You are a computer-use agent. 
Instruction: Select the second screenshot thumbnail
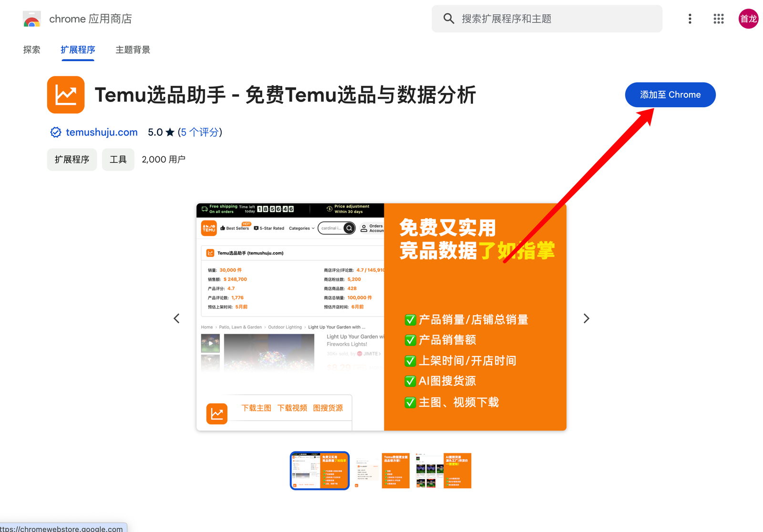(381, 471)
